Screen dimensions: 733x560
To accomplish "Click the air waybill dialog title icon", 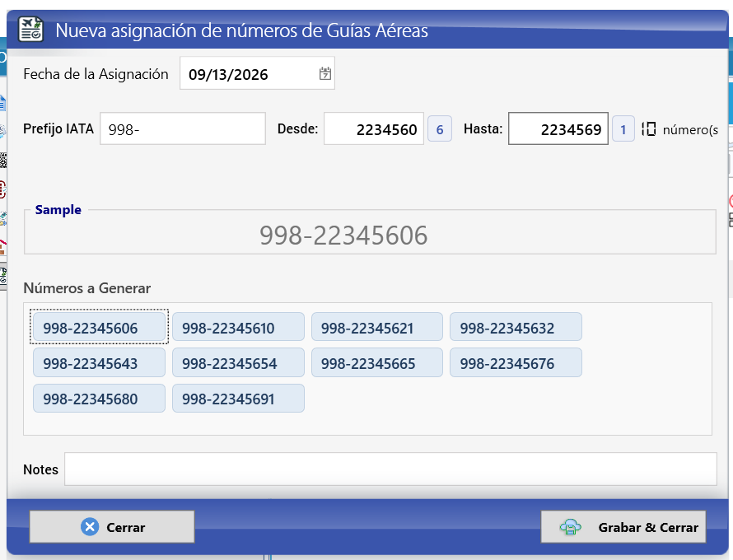I will pos(30,30).
